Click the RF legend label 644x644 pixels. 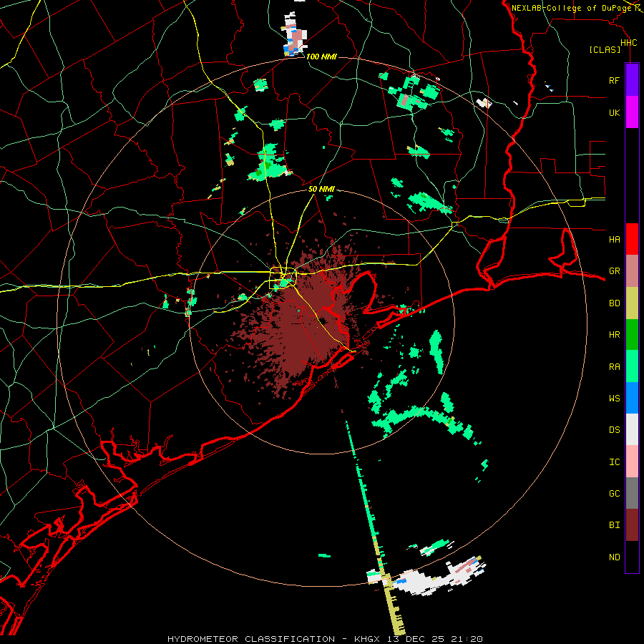click(614, 80)
